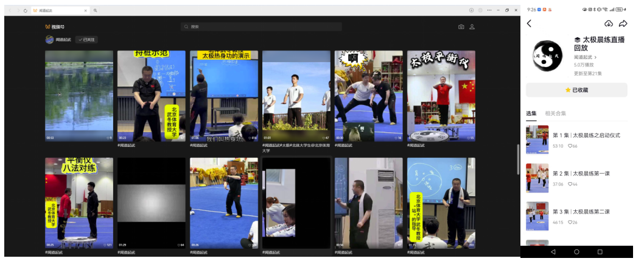This screenshot has height=261, width=644.
Task: Open the user profile icon
Action: coord(472,27)
